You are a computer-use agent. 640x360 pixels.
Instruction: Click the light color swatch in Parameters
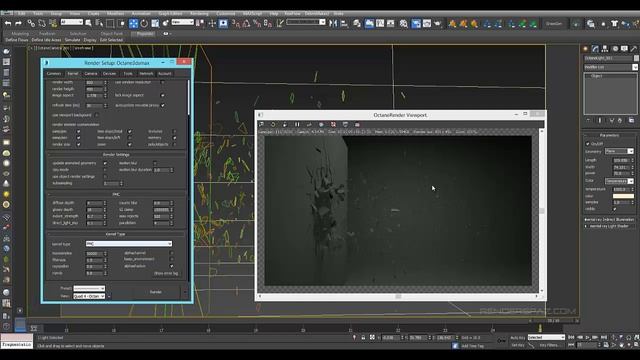pyautogui.click(x=623, y=196)
